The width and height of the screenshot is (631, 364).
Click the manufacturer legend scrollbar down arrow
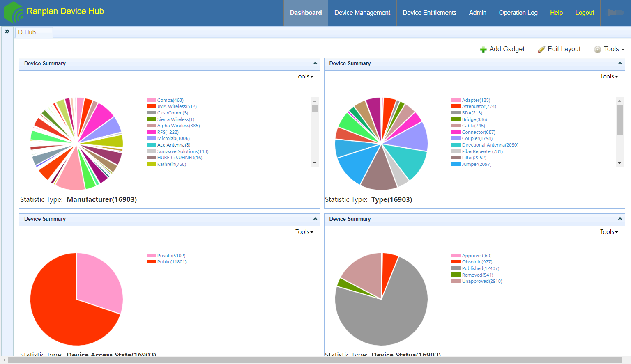pos(315,163)
